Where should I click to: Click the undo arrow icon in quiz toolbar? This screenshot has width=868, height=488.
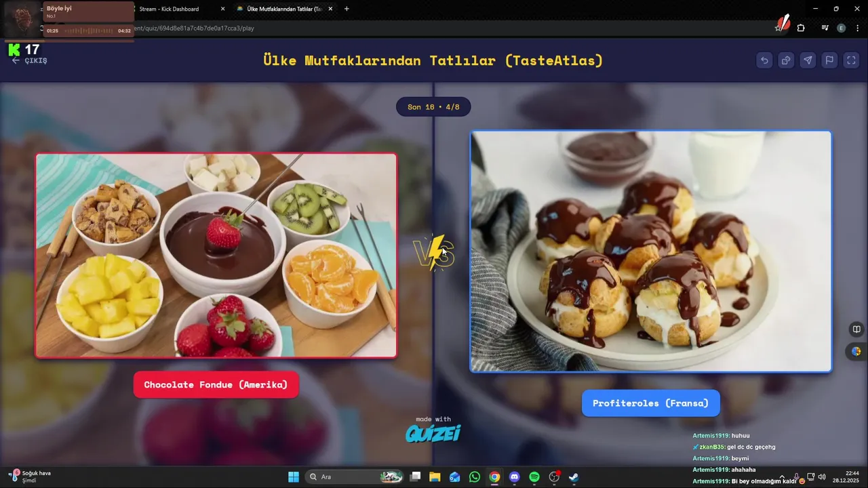(764, 60)
